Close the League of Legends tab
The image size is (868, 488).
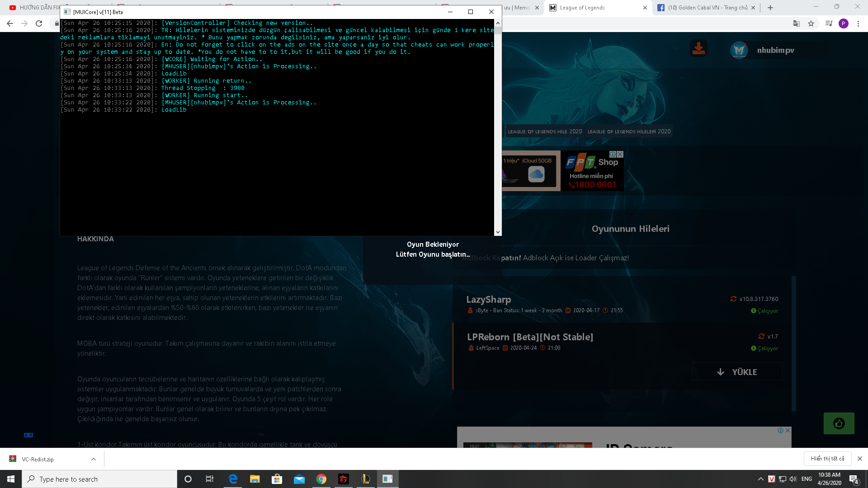(x=645, y=8)
